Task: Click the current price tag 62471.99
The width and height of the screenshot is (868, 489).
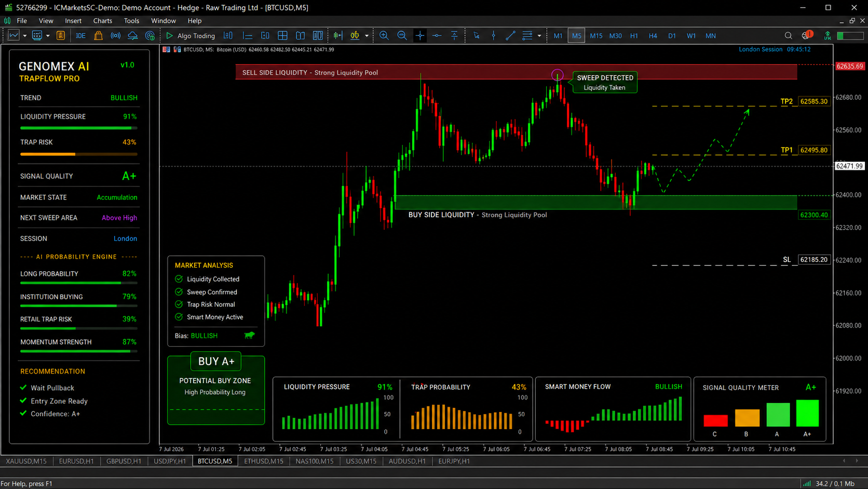Action: pyautogui.click(x=849, y=166)
